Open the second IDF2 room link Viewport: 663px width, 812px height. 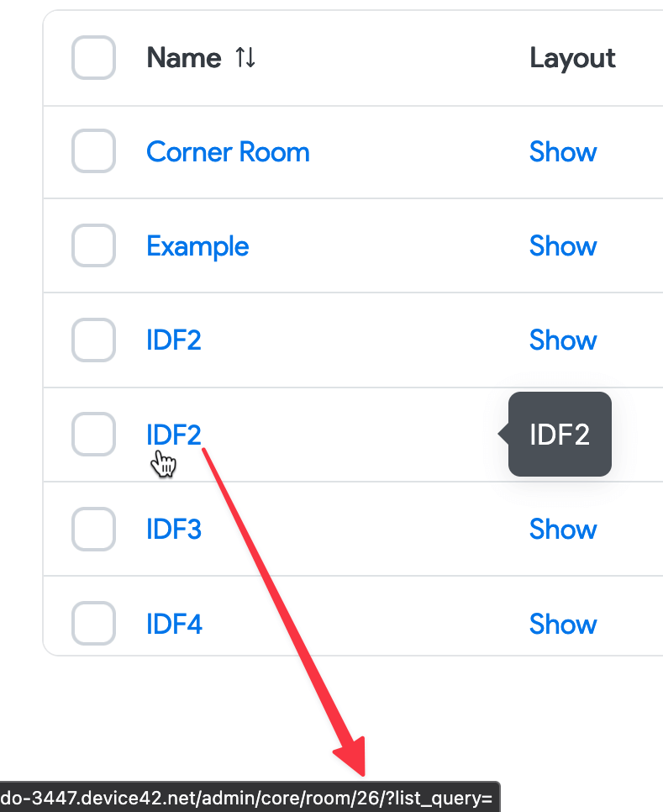click(x=174, y=435)
